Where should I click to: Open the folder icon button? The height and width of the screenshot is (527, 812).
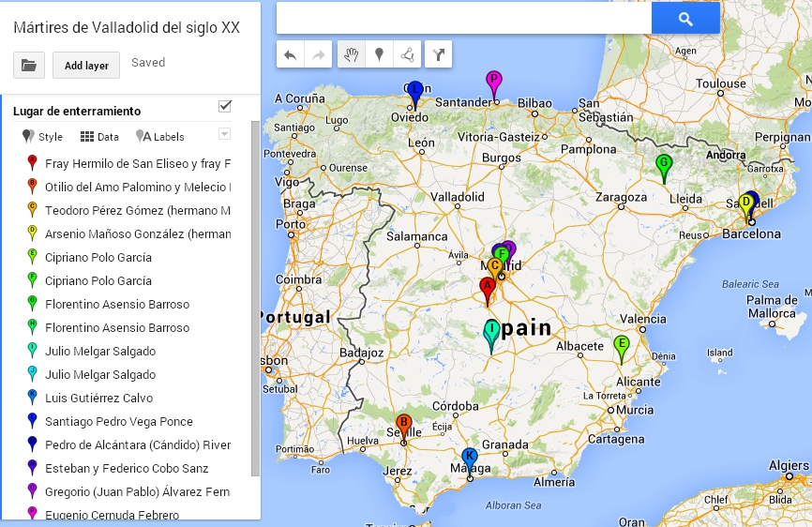tap(29, 65)
